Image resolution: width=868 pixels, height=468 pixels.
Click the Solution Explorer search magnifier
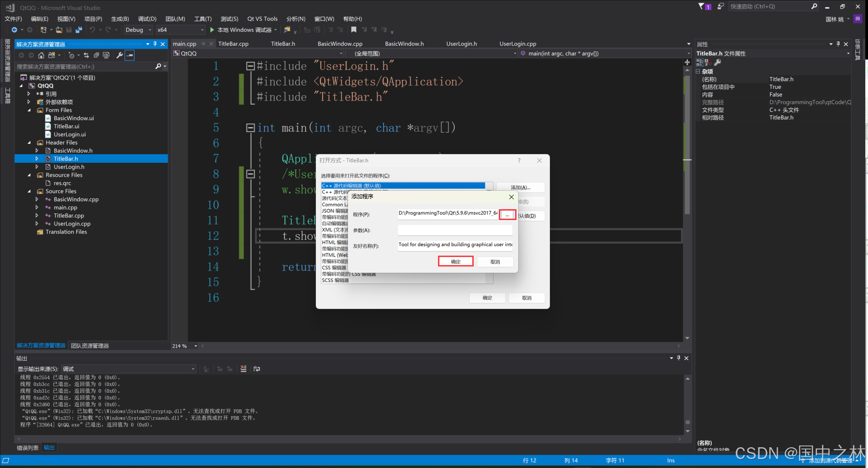(158, 66)
